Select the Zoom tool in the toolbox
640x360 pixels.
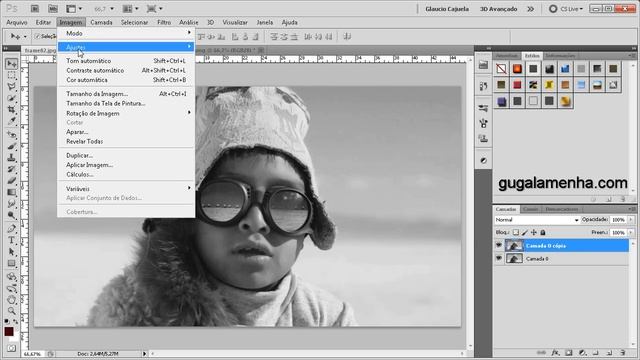(11, 311)
